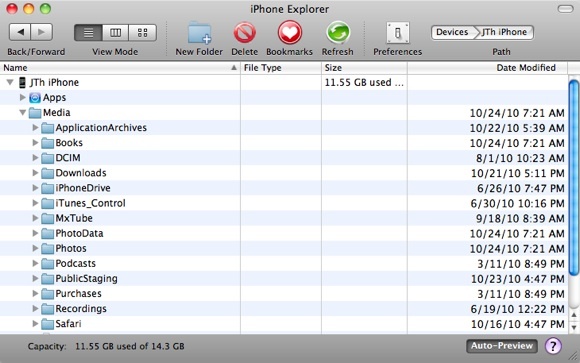This screenshot has height=363, width=580.
Task: Expand the Podcasts folder
Action: tap(35, 263)
